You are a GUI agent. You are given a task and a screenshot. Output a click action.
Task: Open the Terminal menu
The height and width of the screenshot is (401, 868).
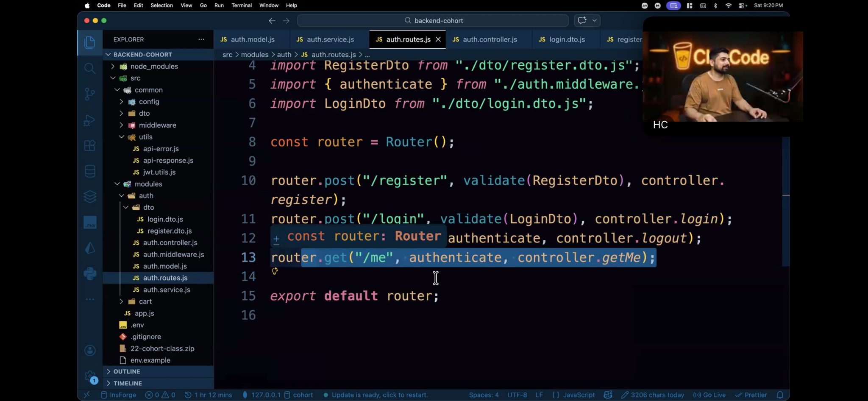241,6
